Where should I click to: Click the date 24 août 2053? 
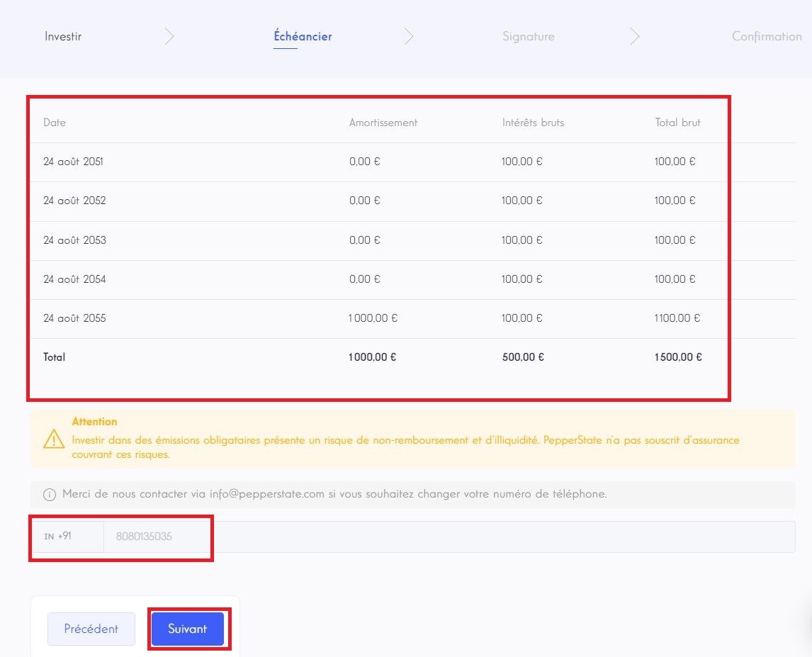point(74,240)
